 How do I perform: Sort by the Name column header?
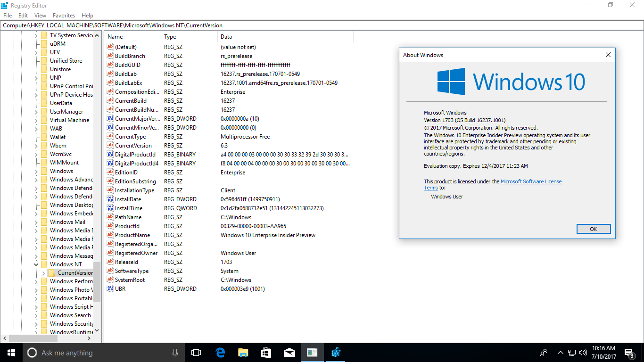pos(133,37)
